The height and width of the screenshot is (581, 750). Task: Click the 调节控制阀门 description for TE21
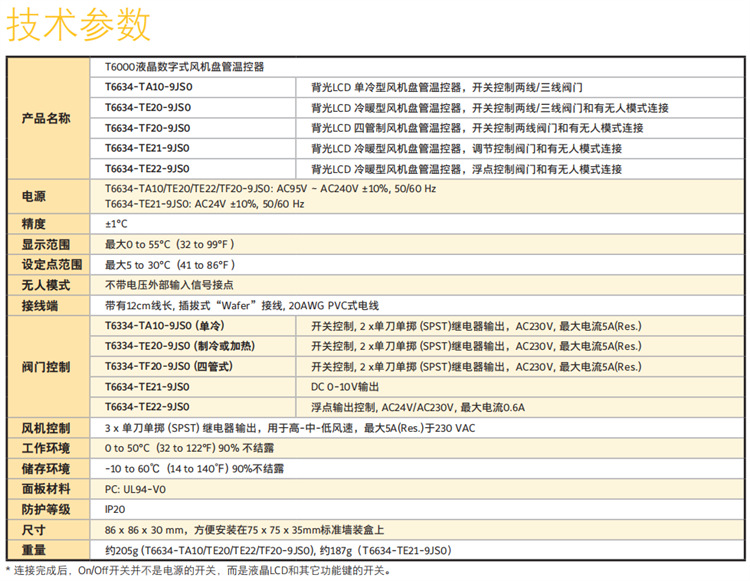(x=466, y=149)
